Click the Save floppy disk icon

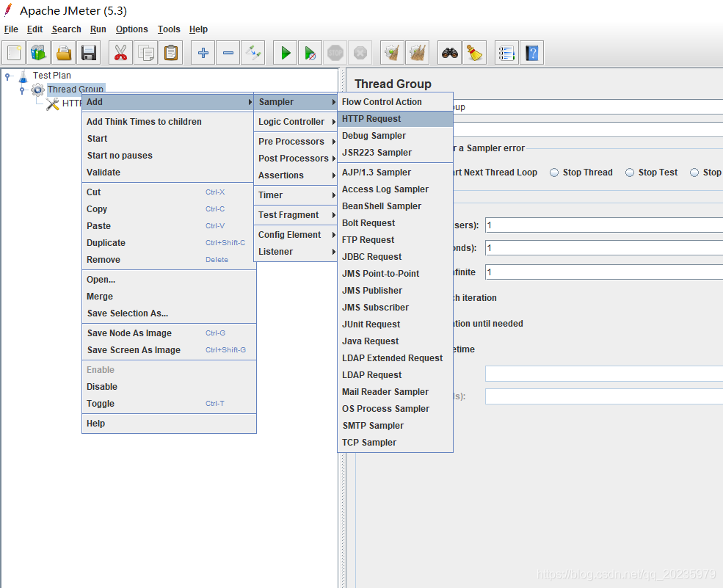pyautogui.click(x=89, y=53)
